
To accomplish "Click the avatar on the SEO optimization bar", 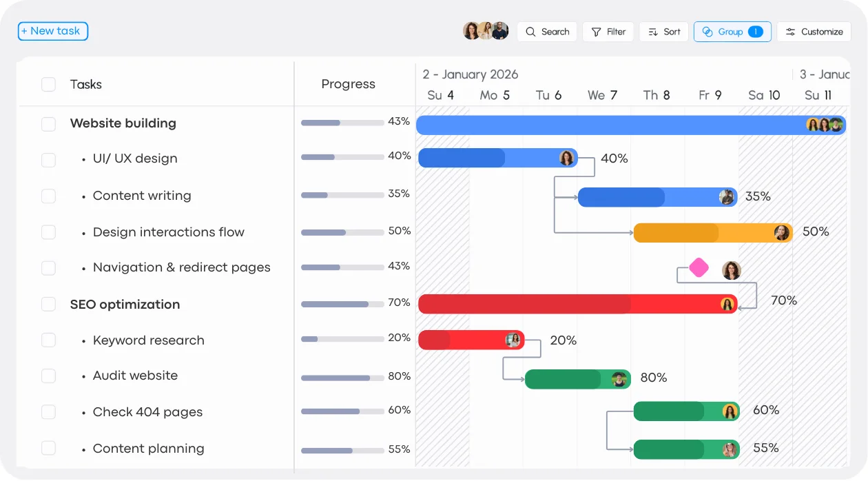I will pyautogui.click(x=726, y=303).
